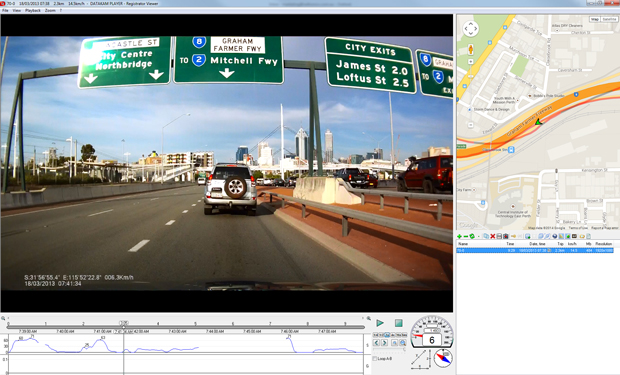Step to next frame with right arrow

384,343
